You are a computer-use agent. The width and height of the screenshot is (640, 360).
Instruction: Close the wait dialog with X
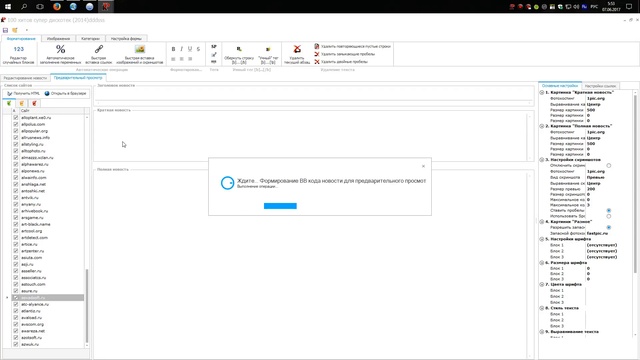[423, 166]
